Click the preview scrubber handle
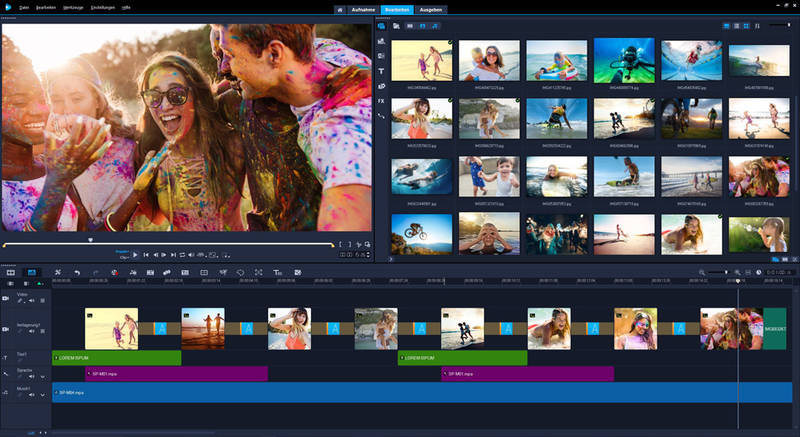 [90, 240]
